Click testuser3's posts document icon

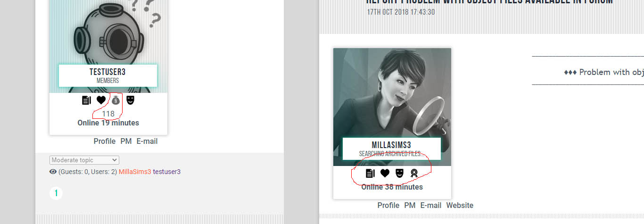[x=86, y=100]
